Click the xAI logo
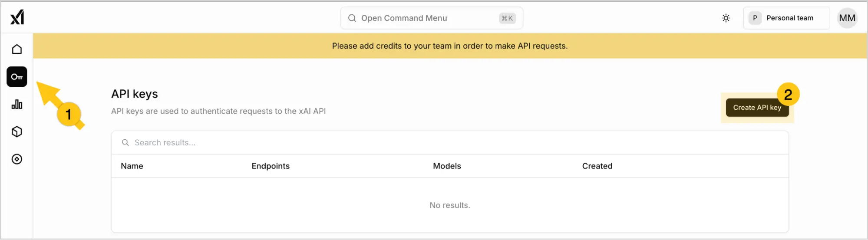The height and width of the screenshot is (240, 868). point(17,17)
